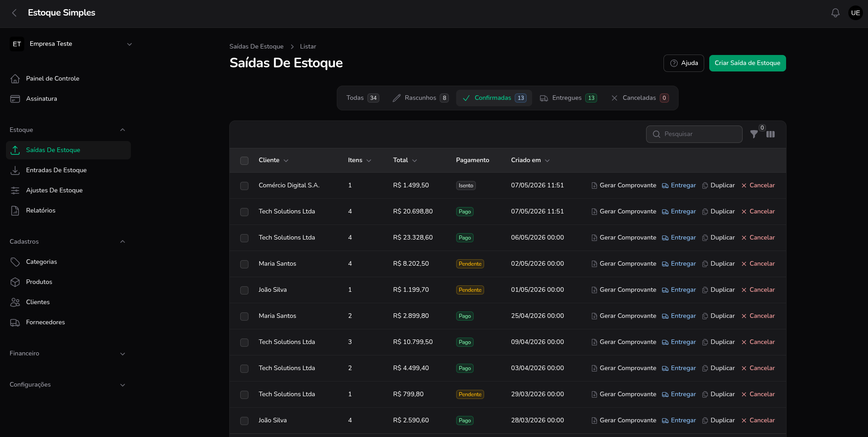Check the R$ 23.328,60 row checkbox
Viewport: 868px width, 437px height.
(x=244, y=238)
